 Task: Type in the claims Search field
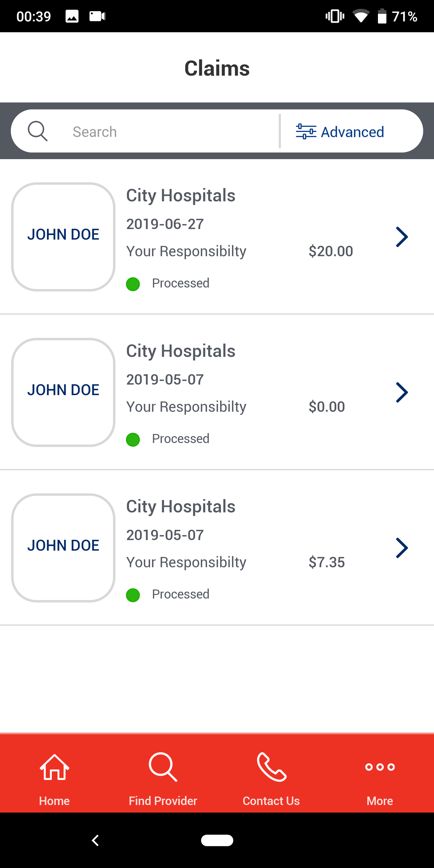click(x=168, y=132)
